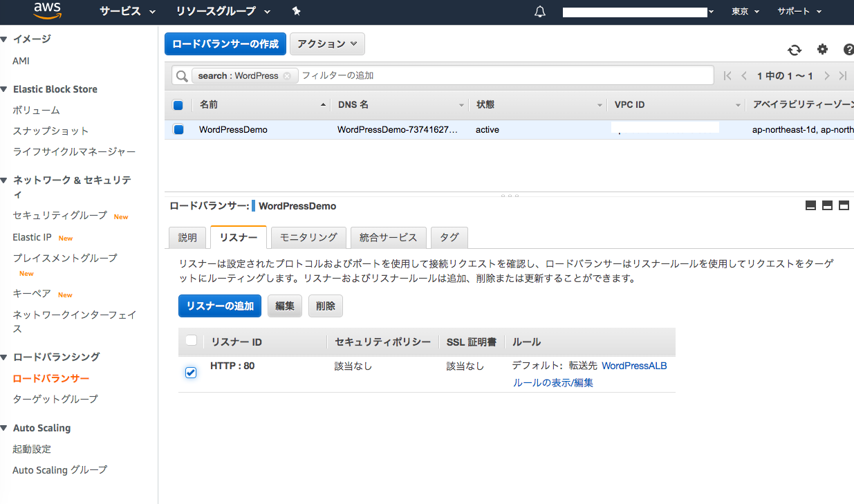Screen dimensions: 854x504
Task: Switch to the モニタリング tab
Action: pos(308,237)
